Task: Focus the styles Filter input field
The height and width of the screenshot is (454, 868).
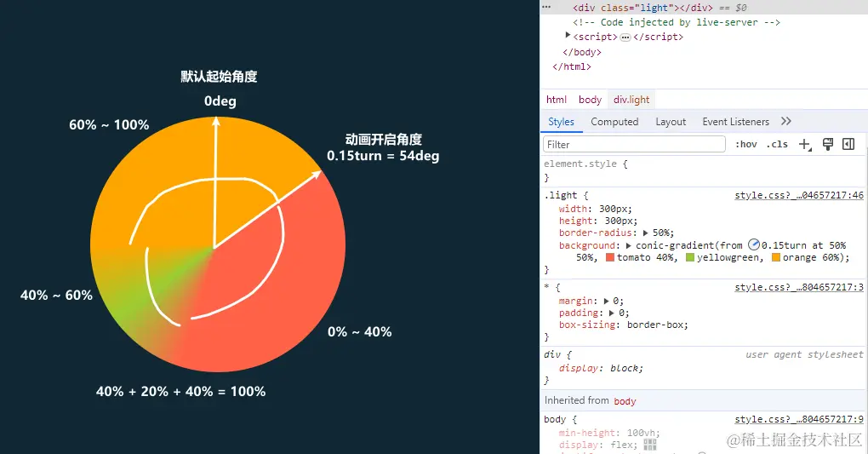Action: tap(634, 144)
